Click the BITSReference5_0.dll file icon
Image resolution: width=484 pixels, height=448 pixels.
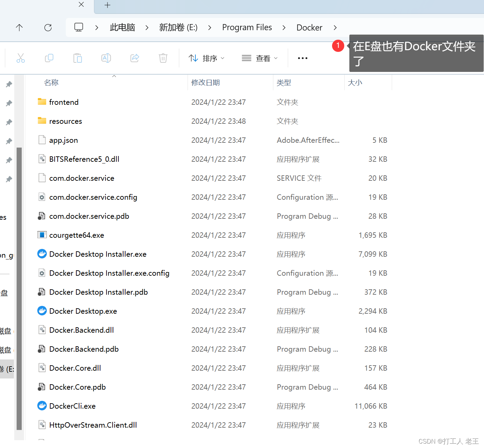(x=42, y=159)
